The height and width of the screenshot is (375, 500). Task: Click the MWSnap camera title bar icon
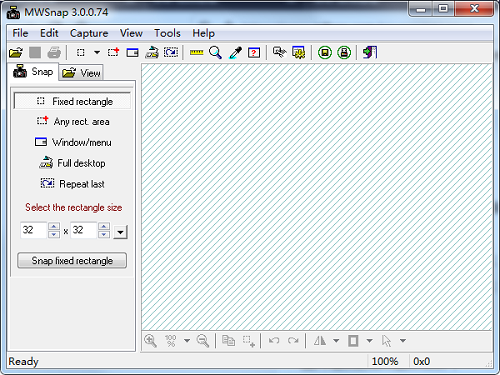click(14, 13)
